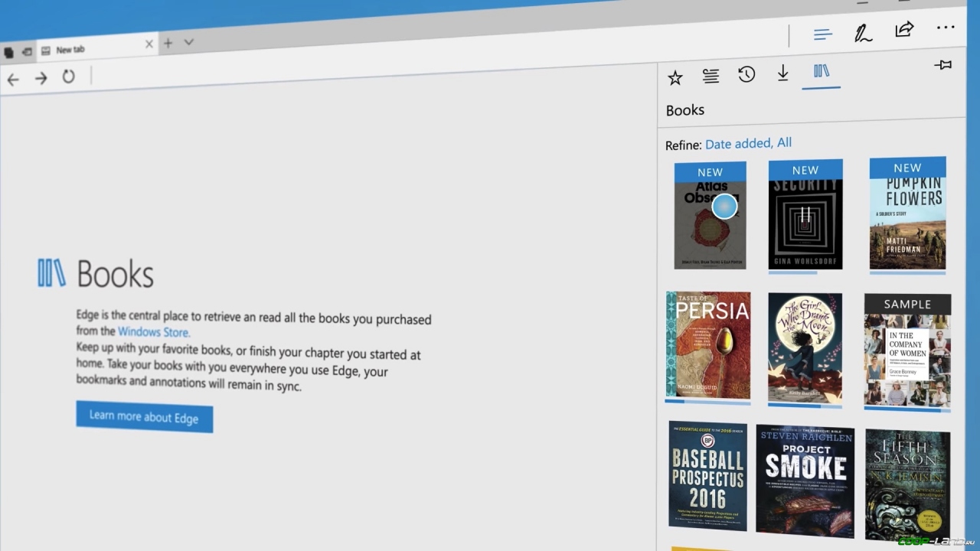Viewport: 980px width, 551px height.
Task: Open the Project Smoke book
Action: [x=805, y=480]
